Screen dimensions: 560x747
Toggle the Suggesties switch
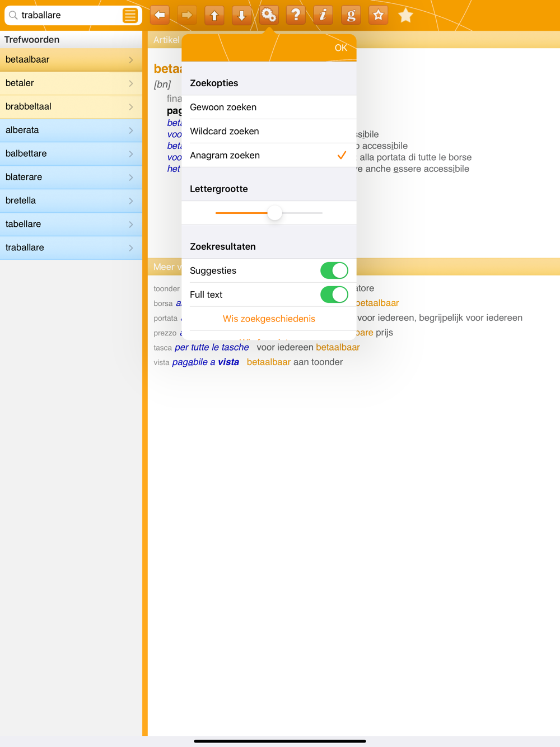coord(334,270)
